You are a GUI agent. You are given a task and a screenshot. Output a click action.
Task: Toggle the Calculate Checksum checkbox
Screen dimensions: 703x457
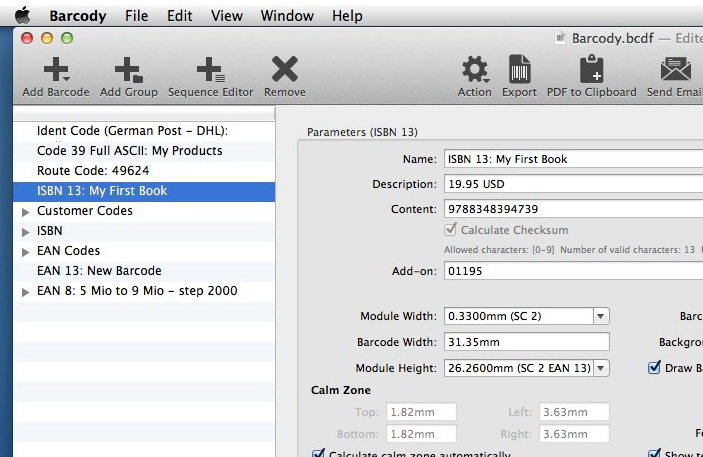[452, 230]
